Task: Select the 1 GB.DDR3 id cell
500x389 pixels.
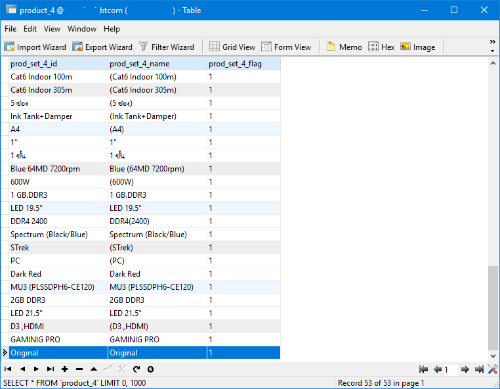Action: pos(58,195)
